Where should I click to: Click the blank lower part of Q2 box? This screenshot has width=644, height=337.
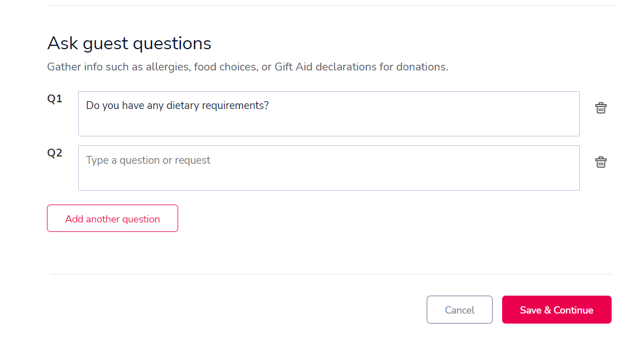(328, 180)
